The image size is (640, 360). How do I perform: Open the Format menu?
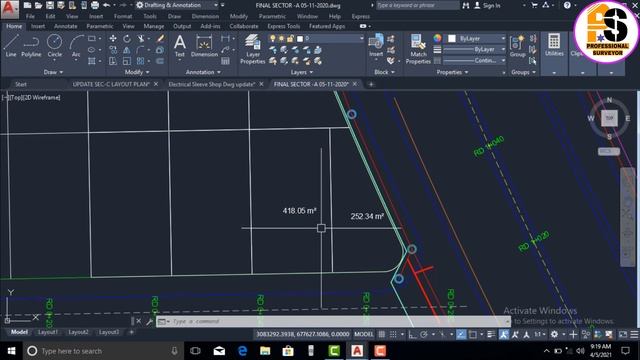(x=123, y=16)
